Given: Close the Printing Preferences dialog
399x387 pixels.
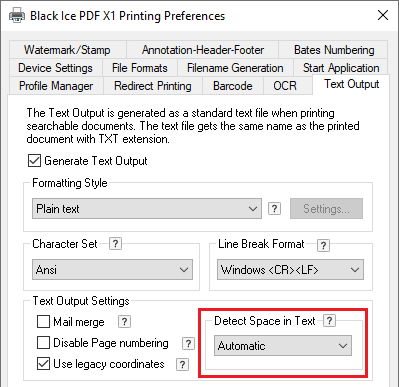Looking at the screenshot, I should 383,15.
